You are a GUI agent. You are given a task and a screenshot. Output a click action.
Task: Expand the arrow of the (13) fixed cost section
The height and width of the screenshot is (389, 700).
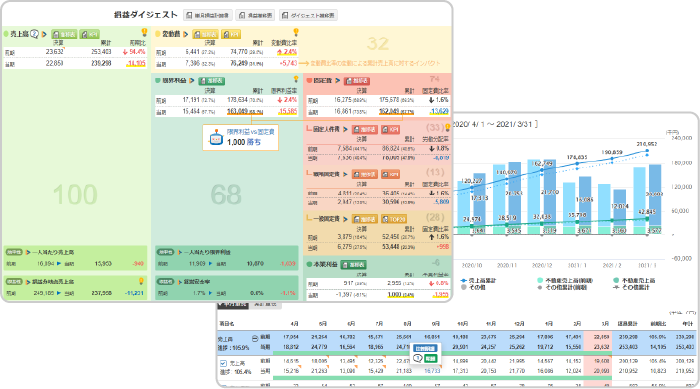point(346,174)
